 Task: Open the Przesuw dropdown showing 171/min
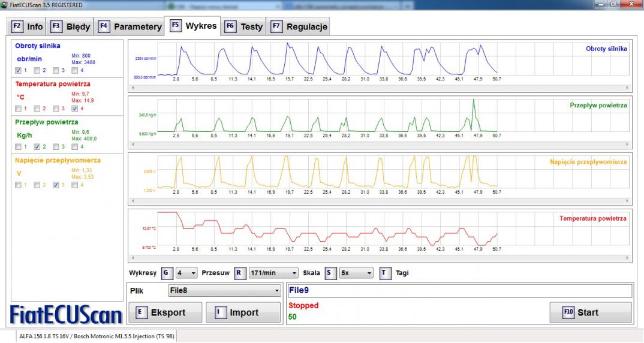tap(273, 273)
